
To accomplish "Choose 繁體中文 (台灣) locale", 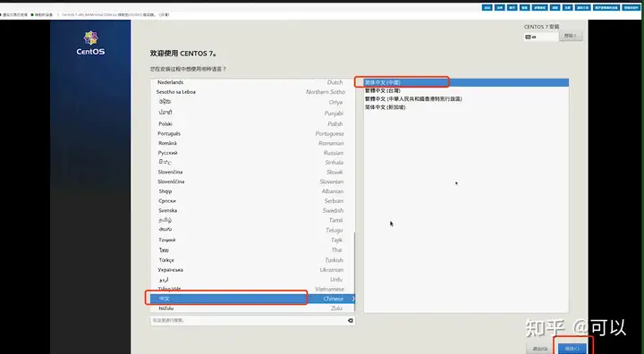I will pos(466,91).
